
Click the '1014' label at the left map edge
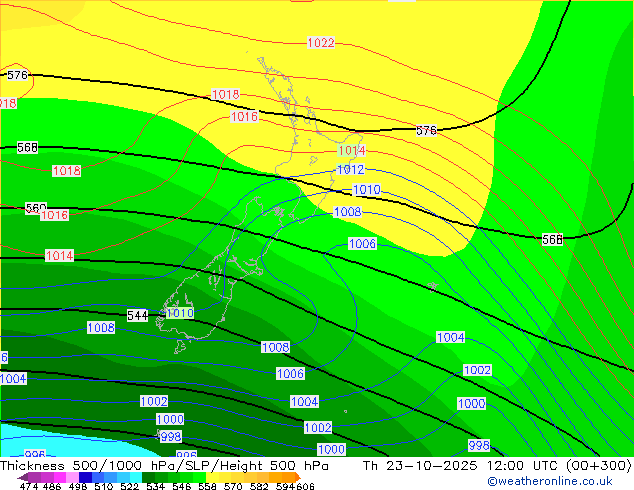[x=59, y=256]
